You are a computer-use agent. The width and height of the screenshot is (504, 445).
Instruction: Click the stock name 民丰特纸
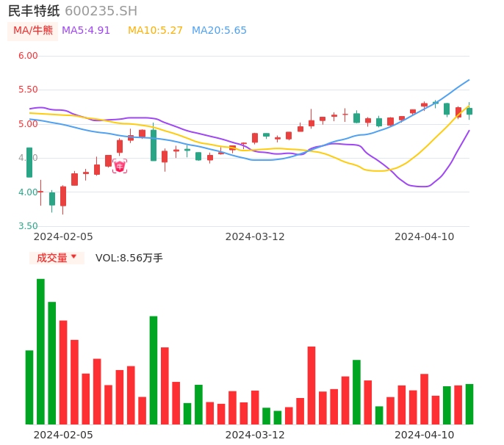(34, 11)
